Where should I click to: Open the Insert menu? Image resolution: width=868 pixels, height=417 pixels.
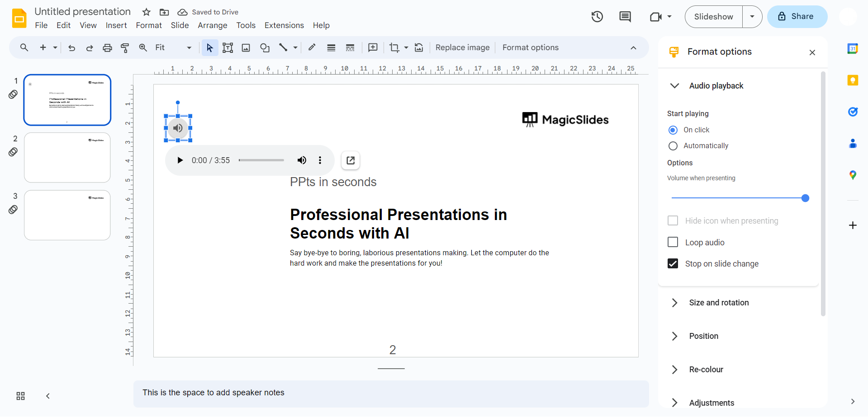point(116,25)
